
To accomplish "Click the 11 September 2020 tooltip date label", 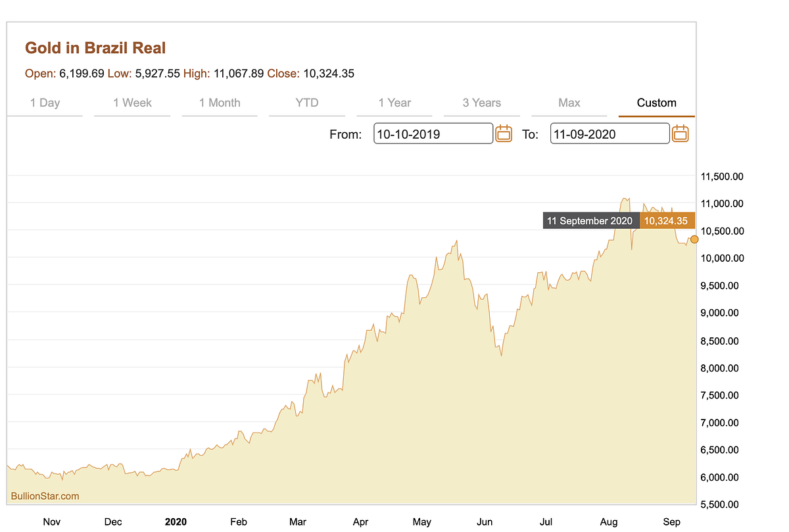I will click(x=590, y=220).
